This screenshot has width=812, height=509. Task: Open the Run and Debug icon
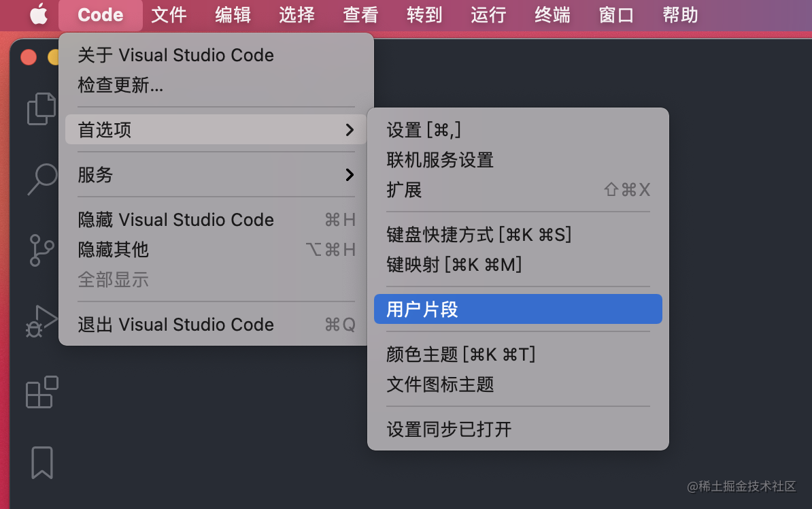pos(41,321)
